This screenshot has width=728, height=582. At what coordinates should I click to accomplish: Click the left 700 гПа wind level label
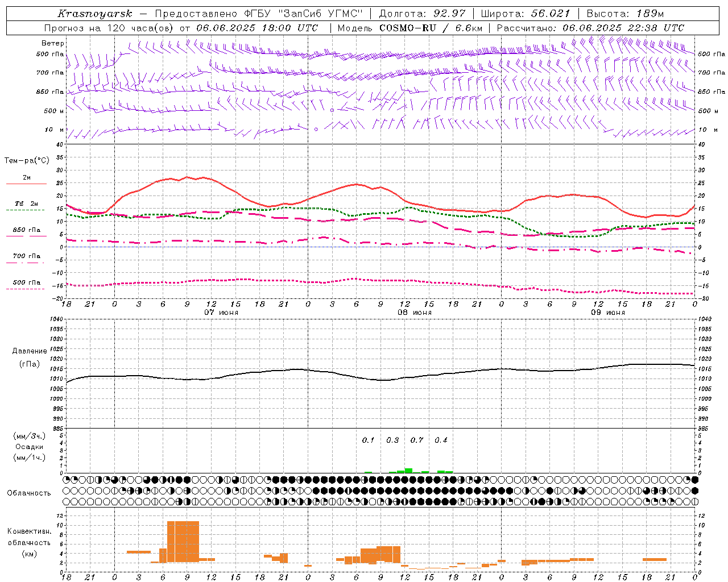(50, 73)
